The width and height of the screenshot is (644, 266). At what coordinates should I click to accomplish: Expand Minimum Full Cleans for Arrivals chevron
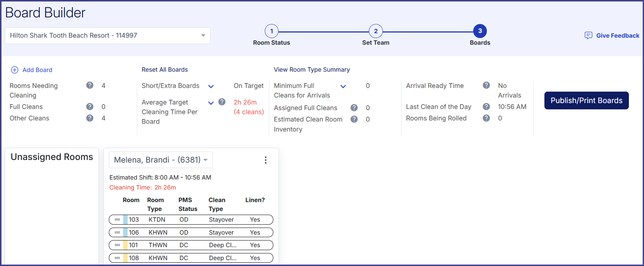343,86
